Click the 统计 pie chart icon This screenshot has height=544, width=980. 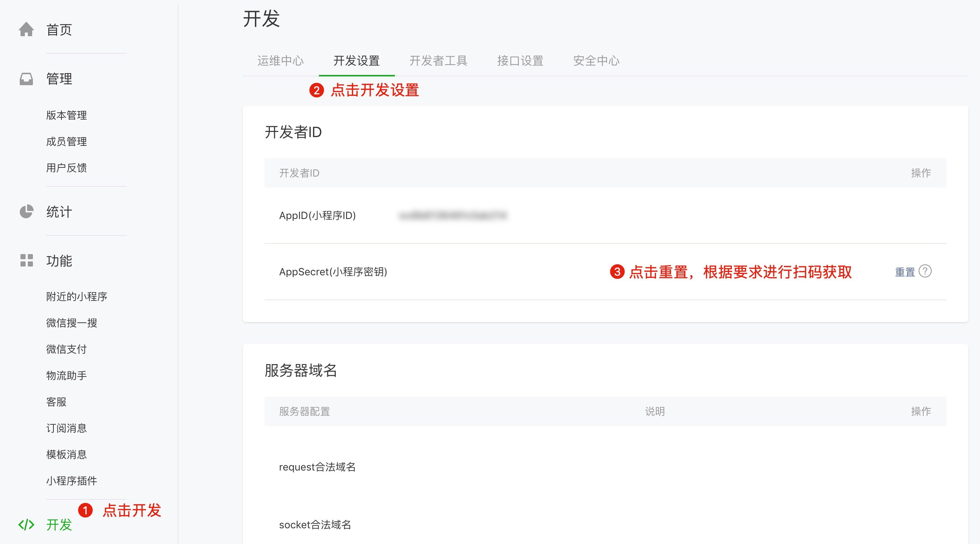(26, 212)
